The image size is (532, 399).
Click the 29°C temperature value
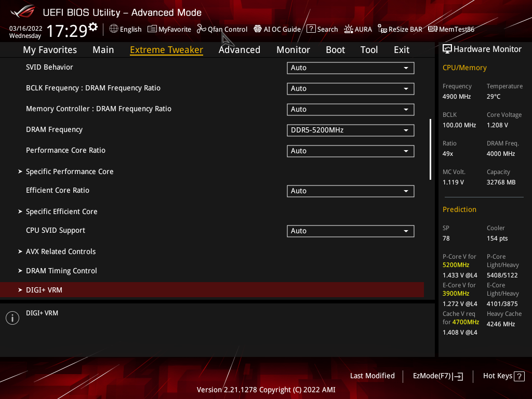click(494, 97)
